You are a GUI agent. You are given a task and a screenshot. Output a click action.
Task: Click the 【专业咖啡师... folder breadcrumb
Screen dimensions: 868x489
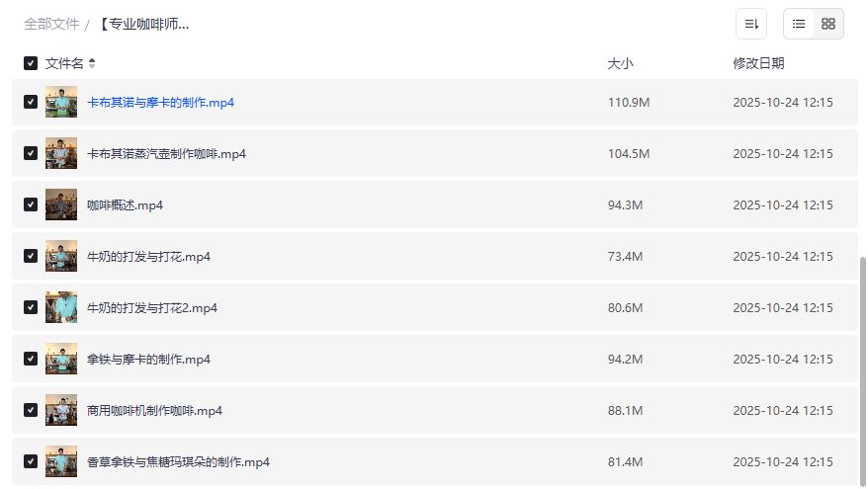(143, 24)
